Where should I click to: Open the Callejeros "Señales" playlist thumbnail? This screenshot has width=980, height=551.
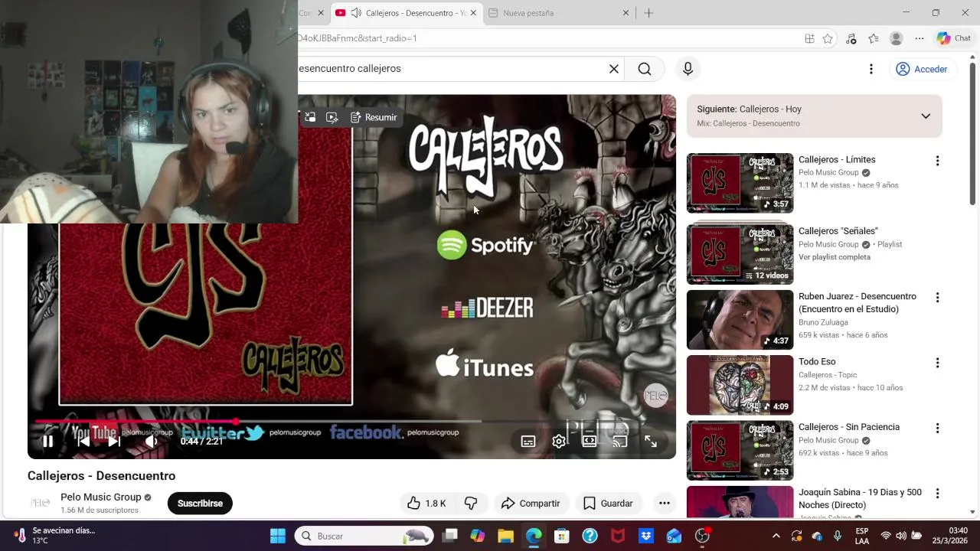tap(740, 253)
